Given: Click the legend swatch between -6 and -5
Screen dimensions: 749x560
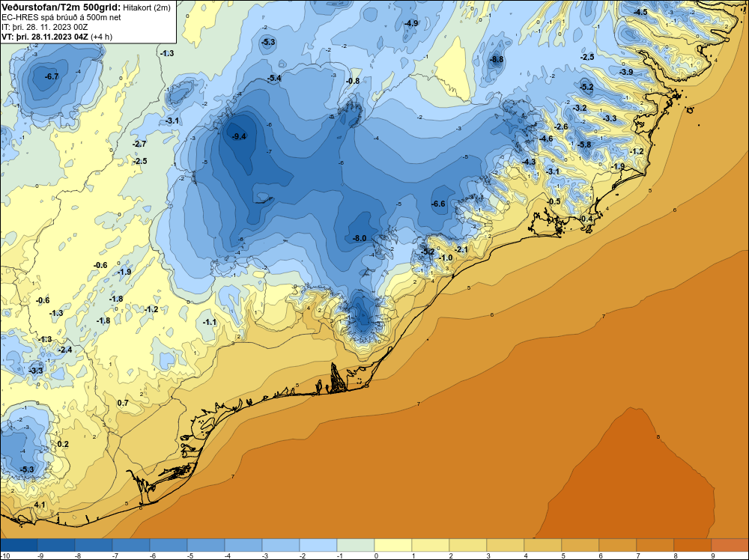Looking at the screenshot, I should (x=168, y=545).
